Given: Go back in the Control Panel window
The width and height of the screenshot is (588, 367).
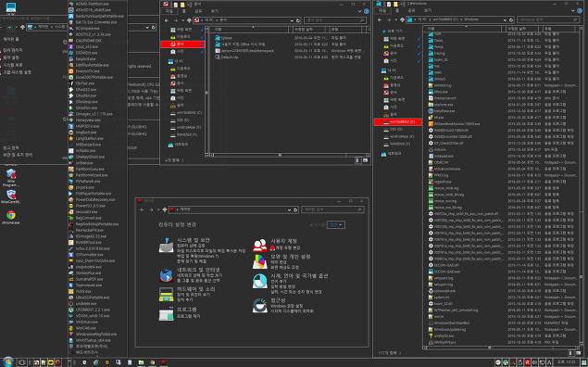Looking at the screenshot, I should click(x=142, y=209).
